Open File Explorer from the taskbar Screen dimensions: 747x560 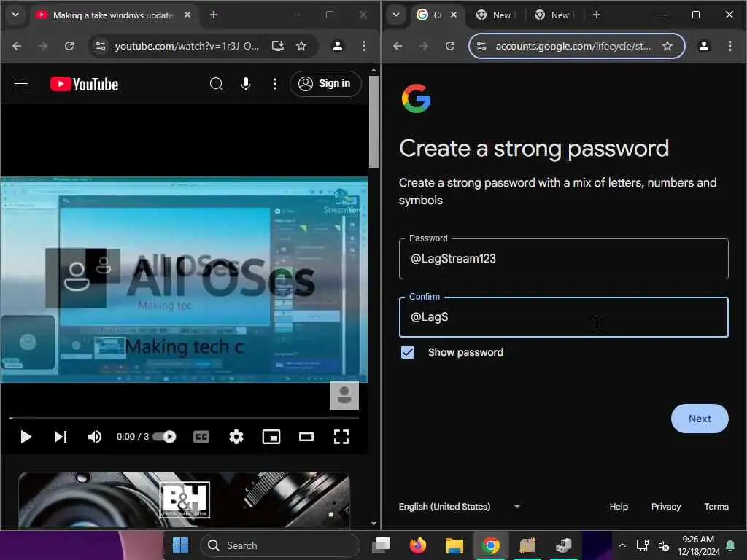(454, 545)
